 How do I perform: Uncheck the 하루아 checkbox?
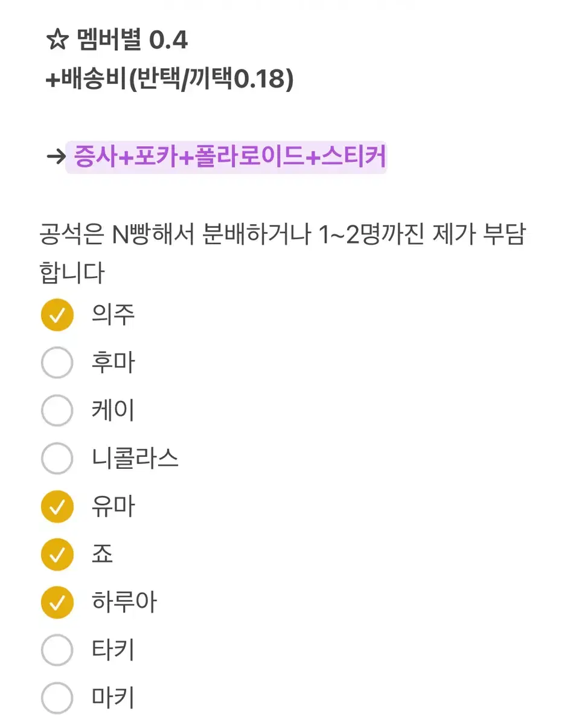(x=57, y=602)
